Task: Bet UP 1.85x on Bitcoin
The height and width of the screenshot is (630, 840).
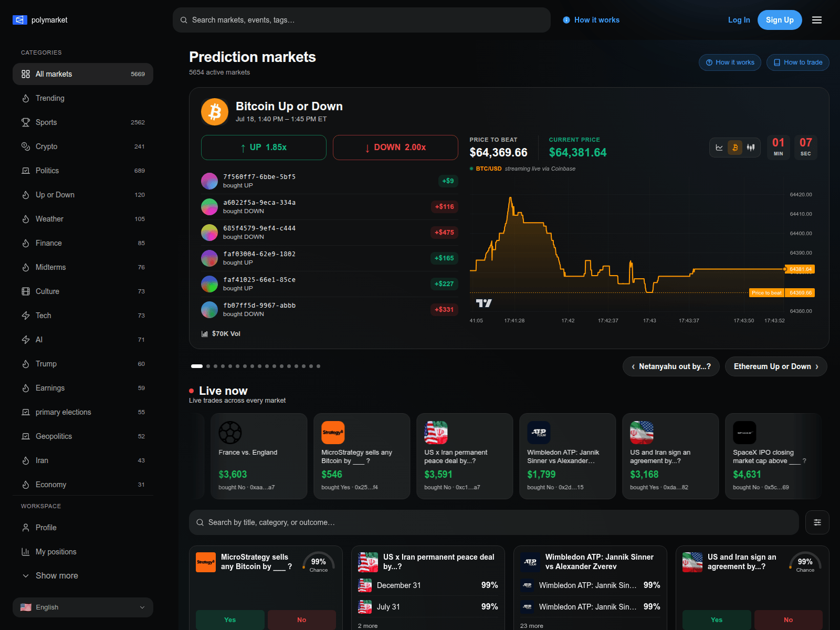Action: 264,148
